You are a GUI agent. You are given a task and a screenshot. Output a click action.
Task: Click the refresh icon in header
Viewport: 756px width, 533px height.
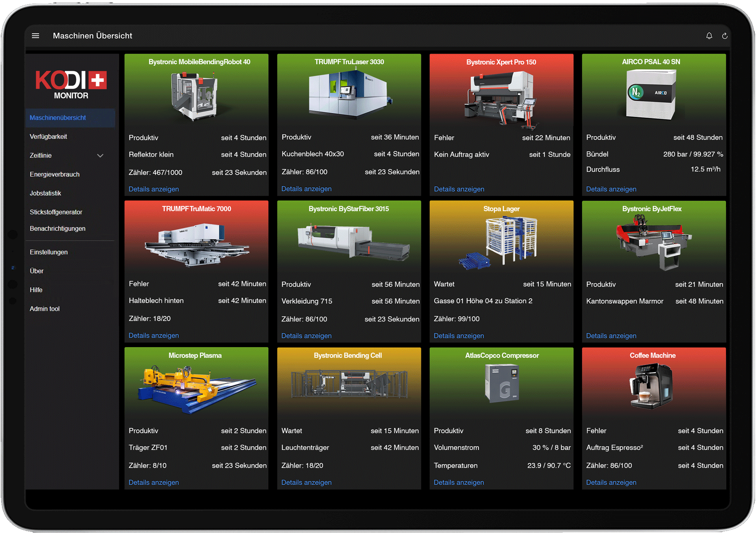[724, 36]
